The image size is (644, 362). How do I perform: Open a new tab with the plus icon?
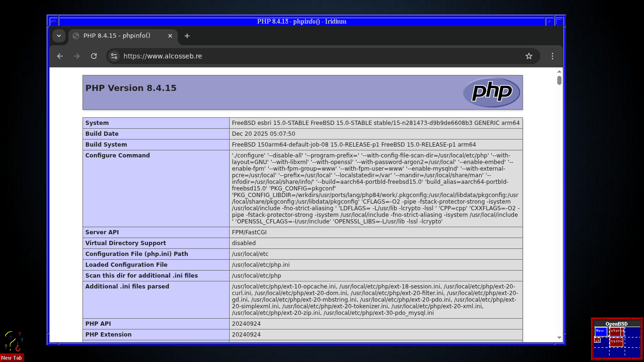[187, 36]
